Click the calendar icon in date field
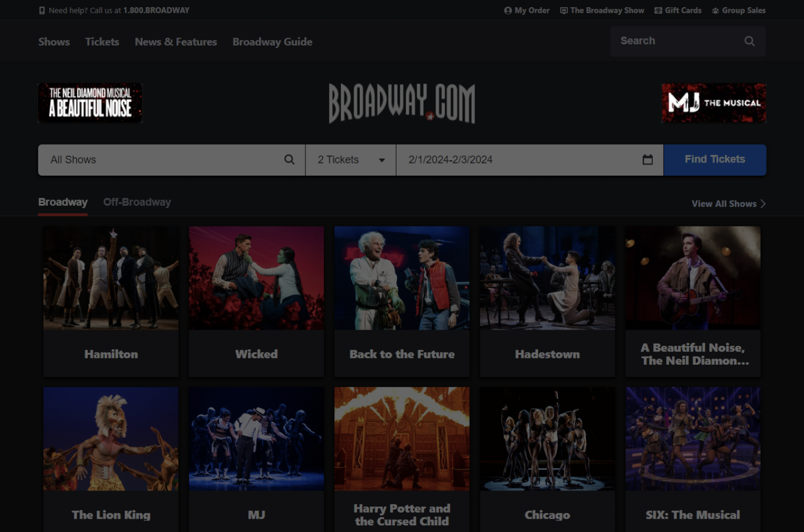This screenshot has width=804, height=532. [647, 160]
